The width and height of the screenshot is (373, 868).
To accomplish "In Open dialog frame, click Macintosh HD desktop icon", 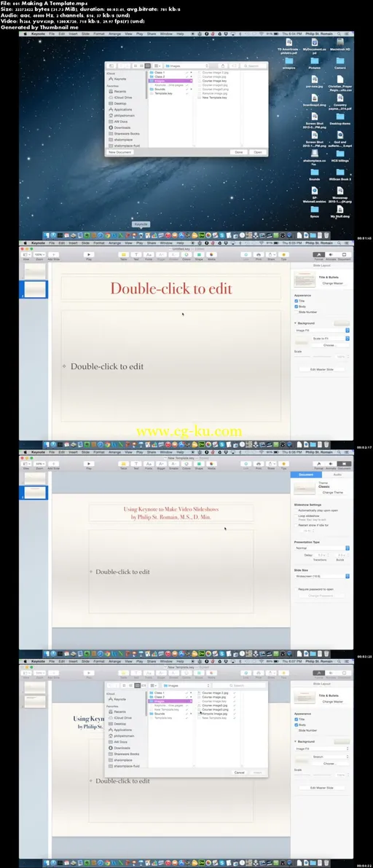I will (340, 44).
